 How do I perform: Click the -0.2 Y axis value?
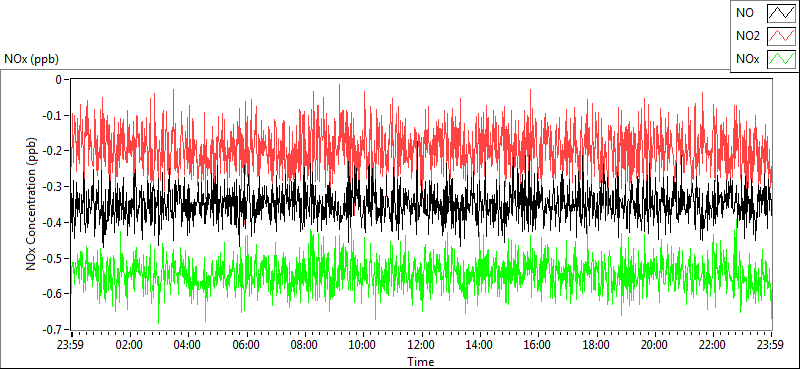[x=53, y=151]
